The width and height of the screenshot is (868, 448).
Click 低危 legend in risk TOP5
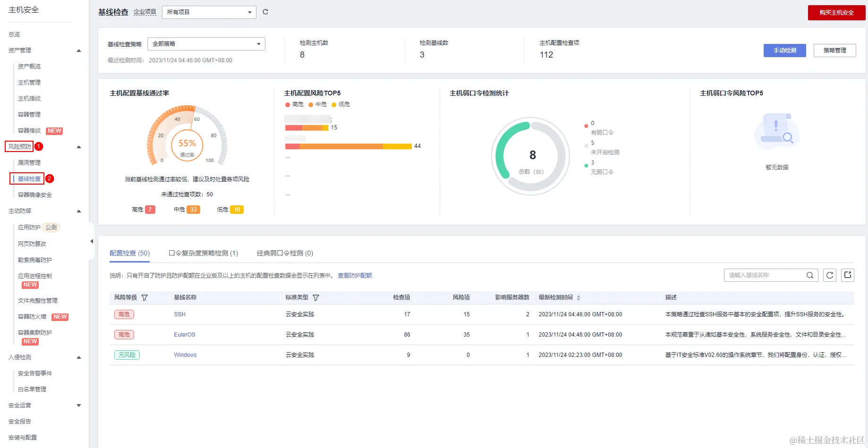[x=341, y=104]
